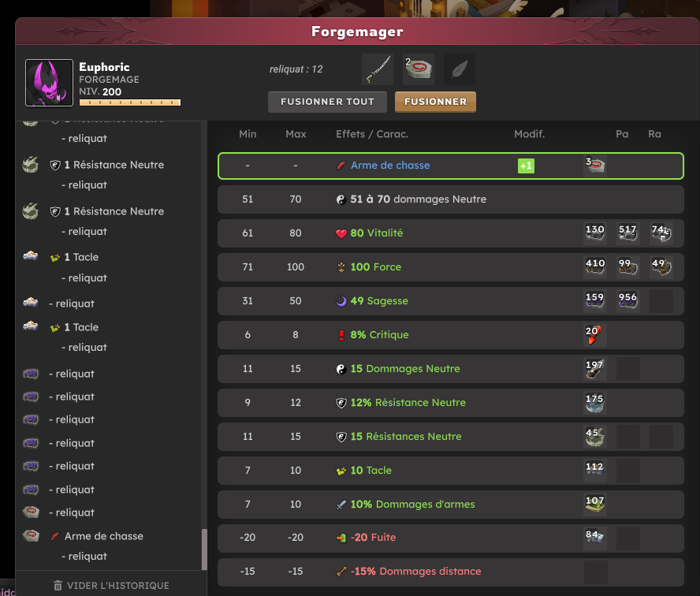Click the Euphoric character portrait
The image size is (700, 596).
(49, 83)
